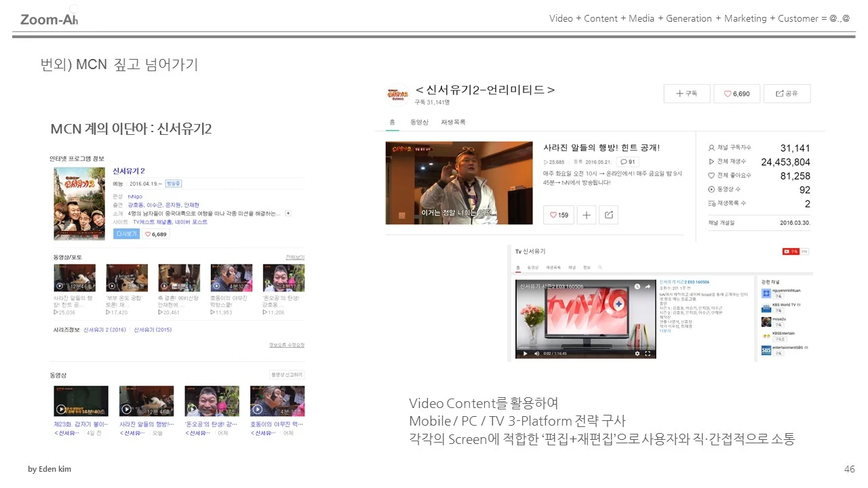Click the + icon to add video to playlist

point(586,215)
